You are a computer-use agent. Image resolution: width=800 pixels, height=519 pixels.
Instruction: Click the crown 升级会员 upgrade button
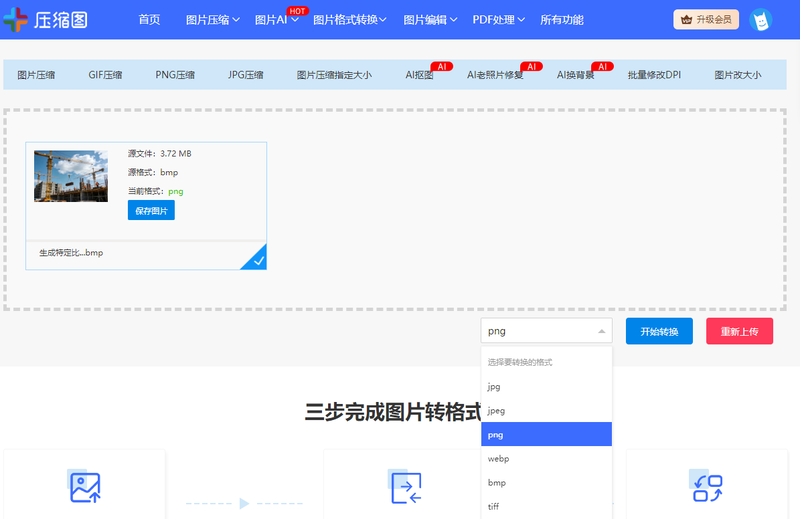click(x=706, y=20)
